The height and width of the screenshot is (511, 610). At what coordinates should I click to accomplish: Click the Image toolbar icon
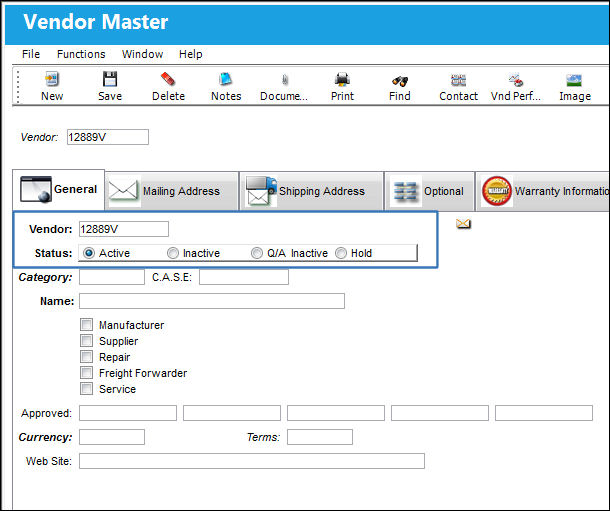(574, 80)
